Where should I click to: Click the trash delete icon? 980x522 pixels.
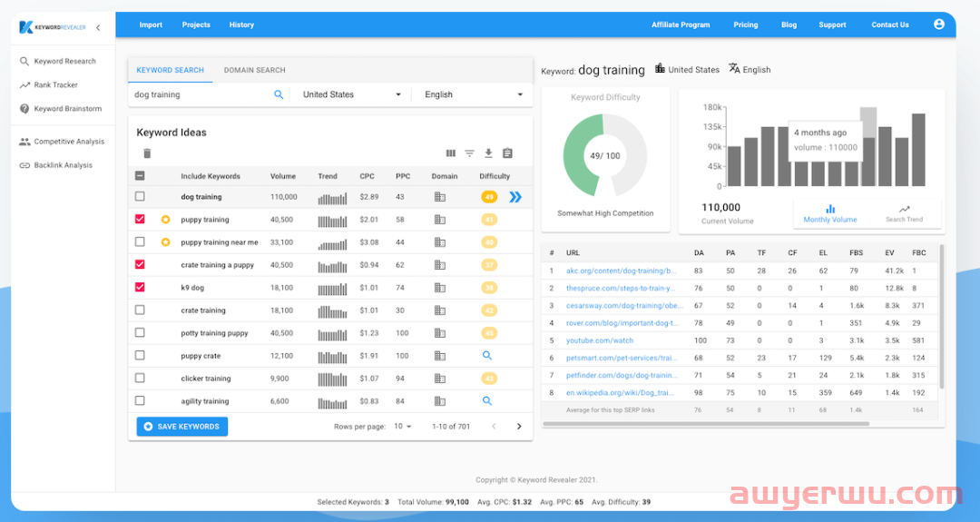pos(148,153)
